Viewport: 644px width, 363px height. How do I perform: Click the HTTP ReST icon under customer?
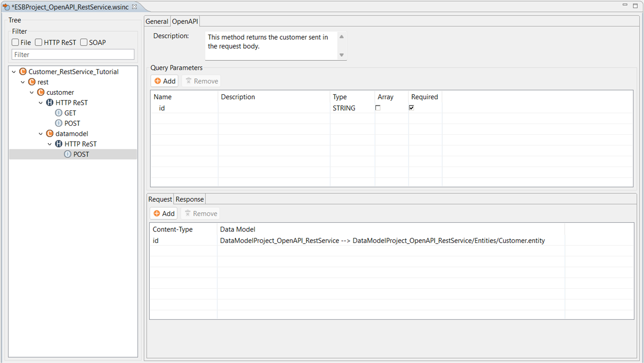point(50,102)
